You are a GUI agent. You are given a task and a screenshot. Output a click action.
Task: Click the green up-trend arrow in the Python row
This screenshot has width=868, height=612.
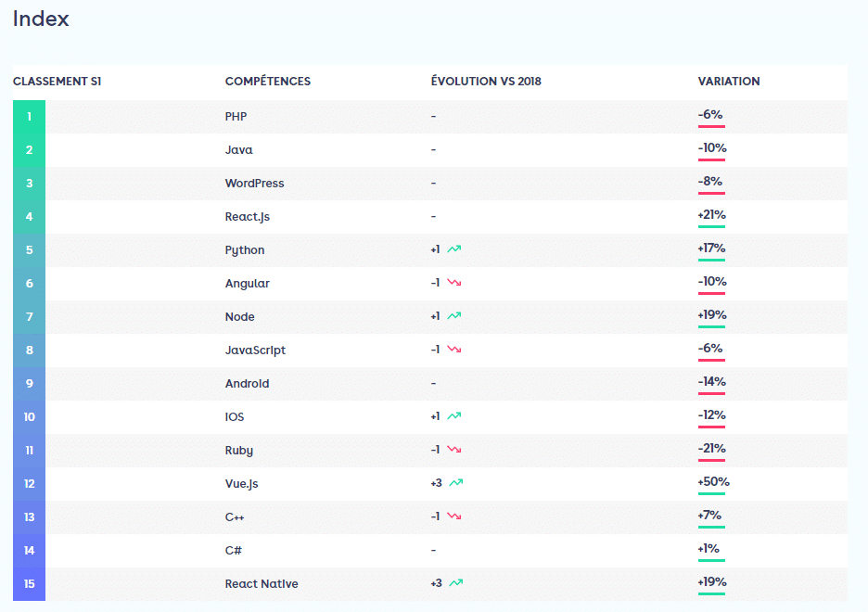pyautogui.click(x=454, y=249)
